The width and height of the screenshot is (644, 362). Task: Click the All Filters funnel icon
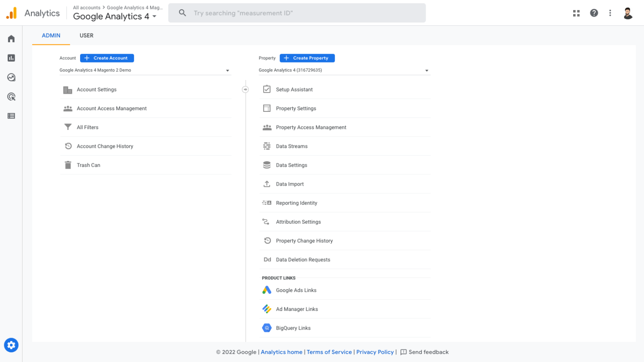68,127
